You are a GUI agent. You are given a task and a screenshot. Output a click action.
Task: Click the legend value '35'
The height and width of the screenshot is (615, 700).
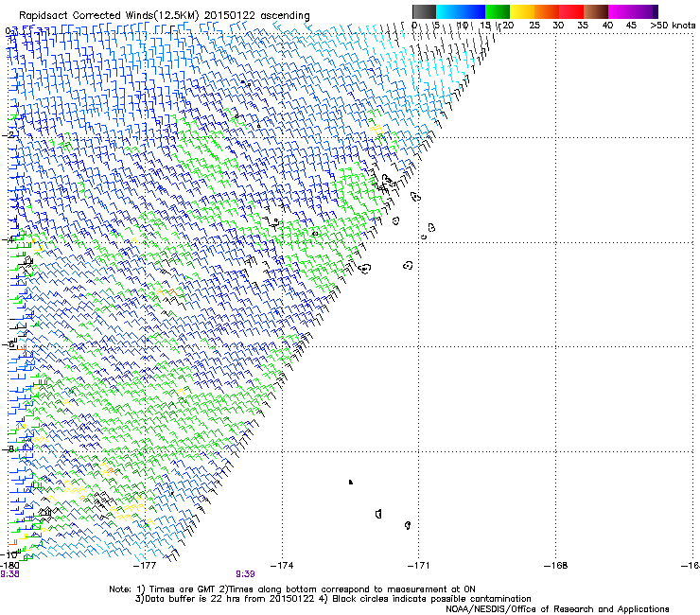pyautogui.click(x=583, y=25)
